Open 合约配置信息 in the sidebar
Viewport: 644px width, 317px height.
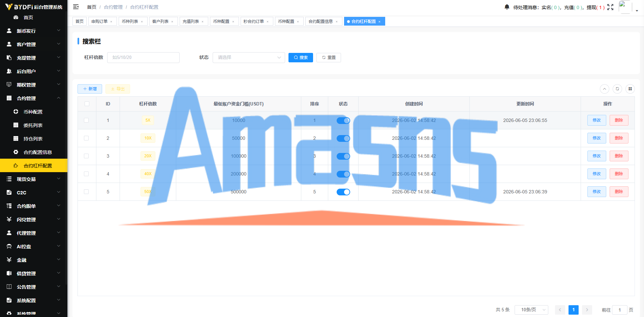pyautogui.click(x=34, y=152)
